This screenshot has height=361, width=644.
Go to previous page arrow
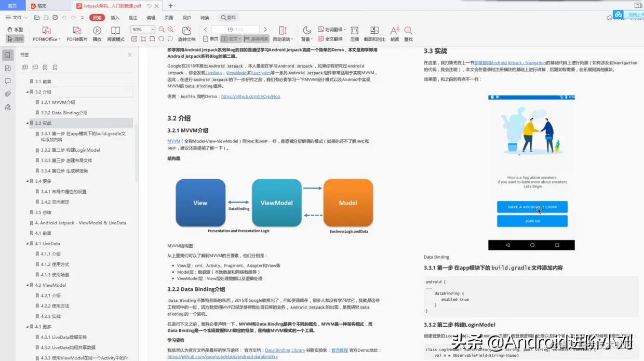[x=206, y=30]
